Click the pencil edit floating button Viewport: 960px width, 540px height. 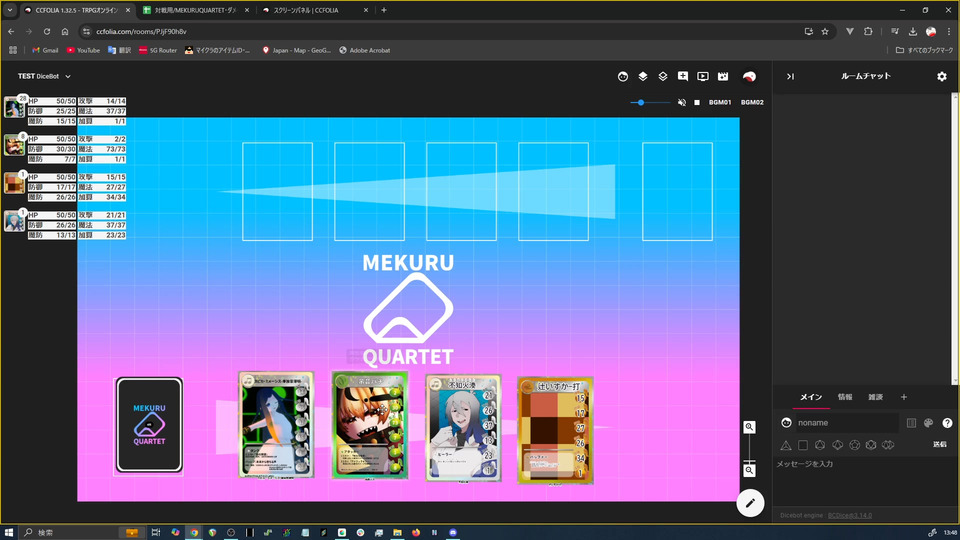pos(750,503)
